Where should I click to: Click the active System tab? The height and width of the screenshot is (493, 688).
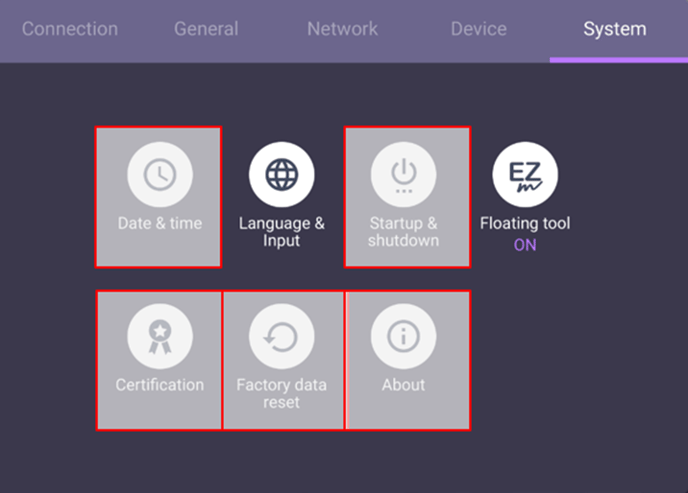pyautogui.click(x=614, y=29)
